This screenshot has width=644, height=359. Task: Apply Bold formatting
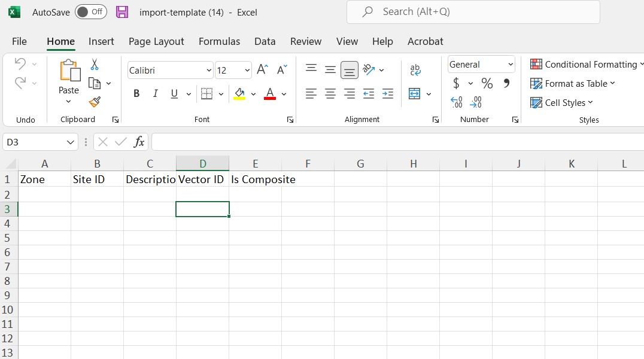click(x=136, y=93)
